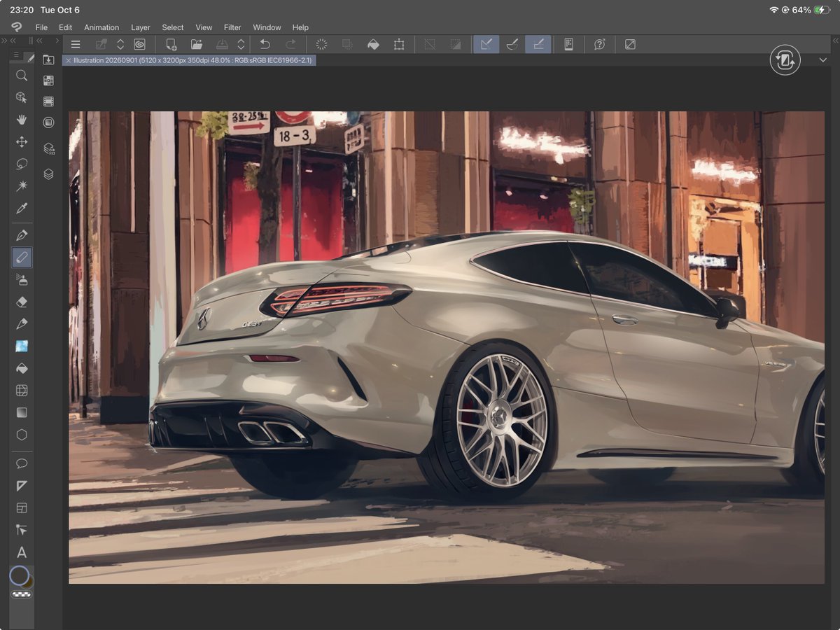840x630 pixels.
Task: Click the Undo arrow button
Action: (x=265, y=44)
